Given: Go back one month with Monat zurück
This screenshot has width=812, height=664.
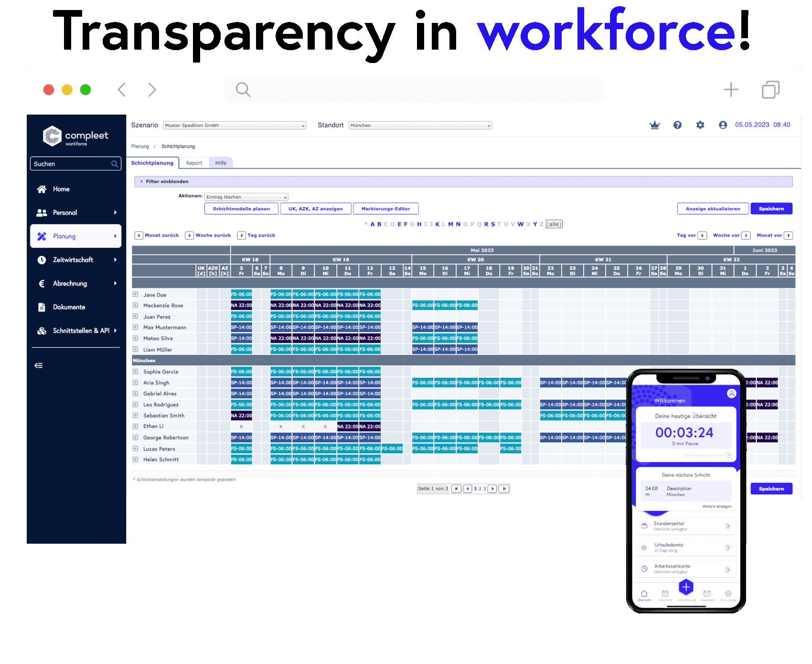Looking at the screenshot, I should click(157, 235).
